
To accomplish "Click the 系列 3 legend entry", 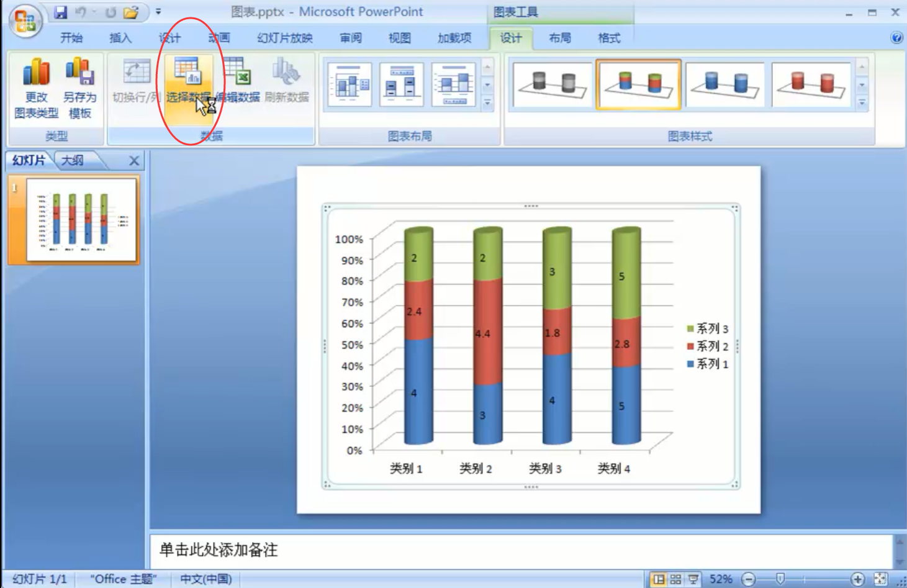I will pyautogui.click(x=708, y=328).
